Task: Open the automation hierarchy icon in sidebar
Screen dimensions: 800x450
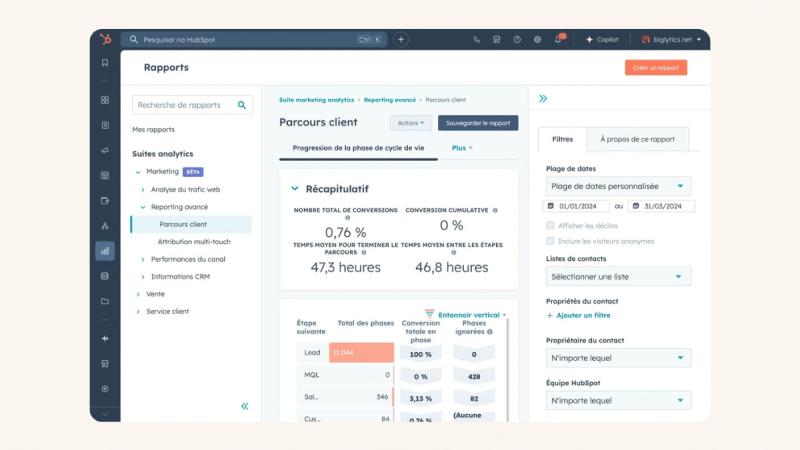Action: (x=105, y=226)
